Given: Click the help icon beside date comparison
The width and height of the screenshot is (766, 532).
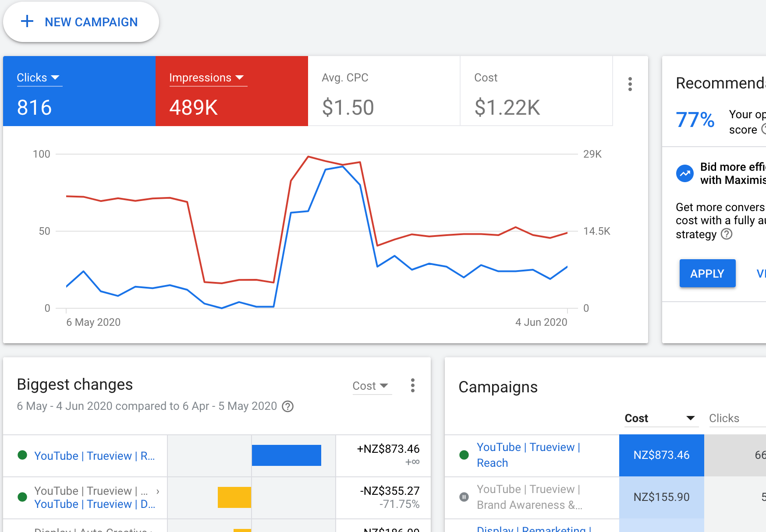Looking at the screenshot, I should point(287,406).
